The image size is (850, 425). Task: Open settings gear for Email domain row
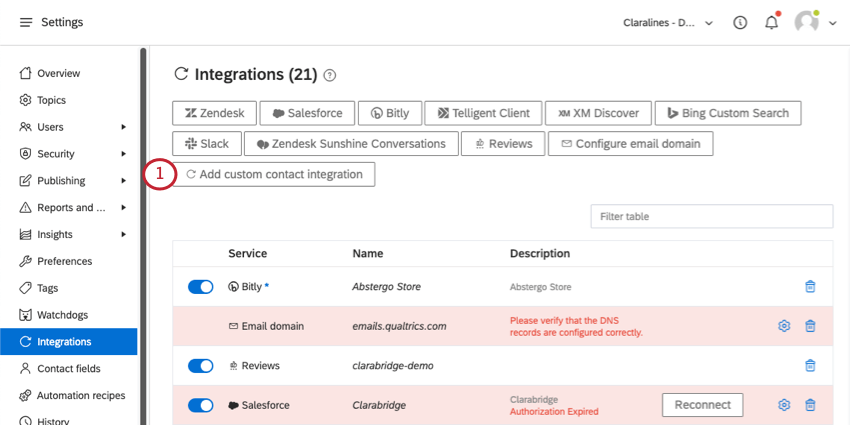[784, 325]
